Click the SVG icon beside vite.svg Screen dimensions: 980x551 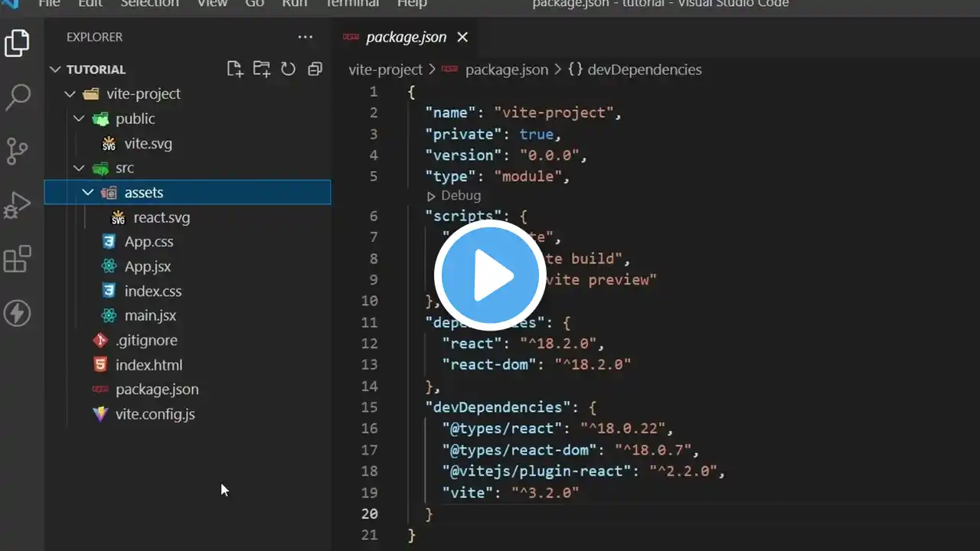(x=109, y=144)
